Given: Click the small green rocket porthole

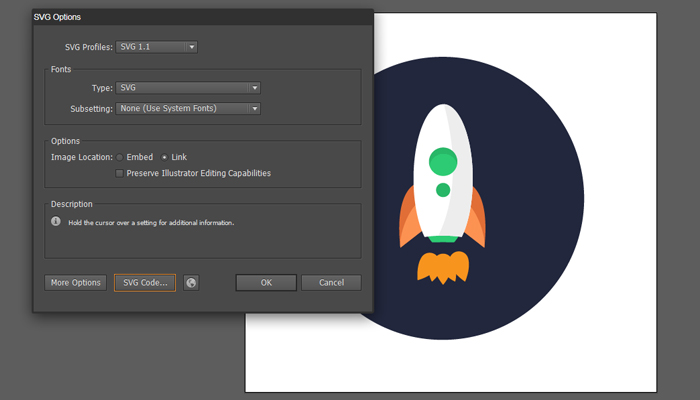Looking at the screenshot, I should tap(443, 190).
